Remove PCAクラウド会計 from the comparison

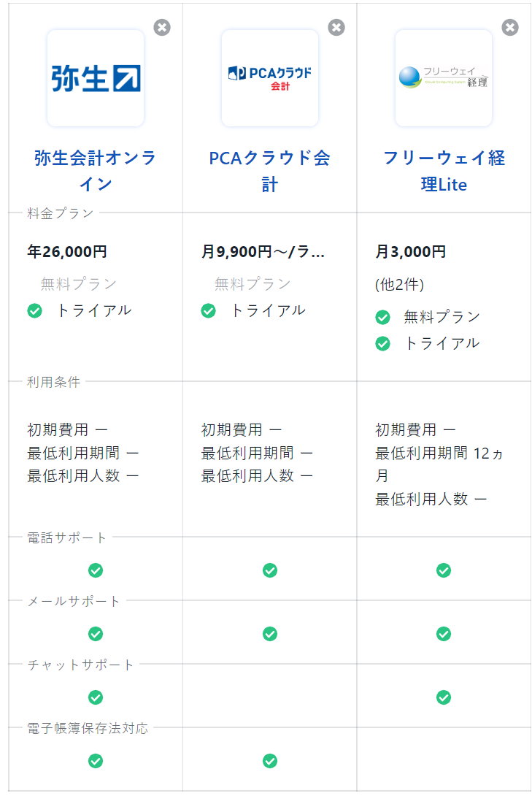pyautogui.click(x=336, y=28)
